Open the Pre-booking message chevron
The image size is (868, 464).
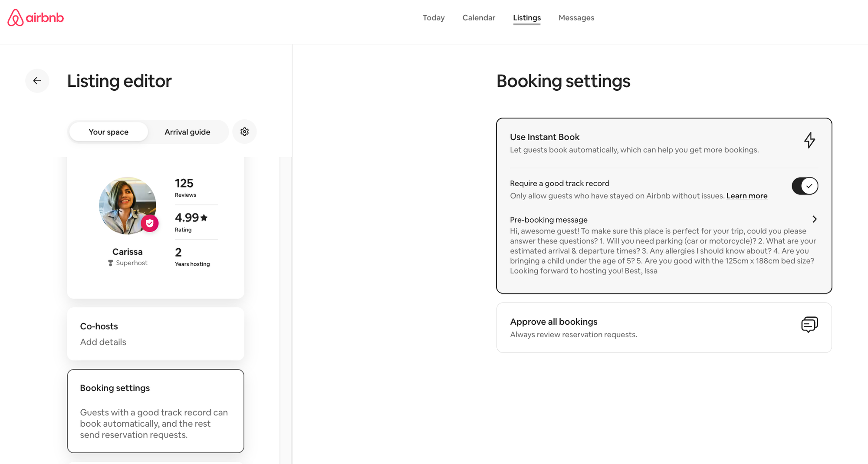[x=814, y=219]
